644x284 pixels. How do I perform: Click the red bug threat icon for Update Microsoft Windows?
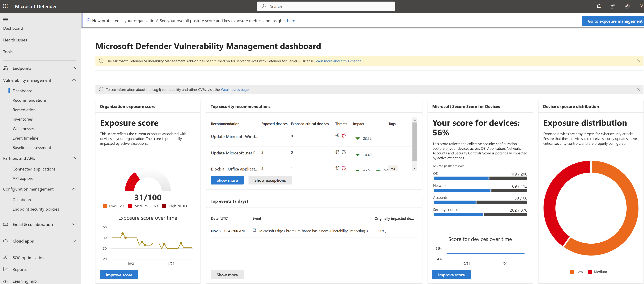[344, 136]
